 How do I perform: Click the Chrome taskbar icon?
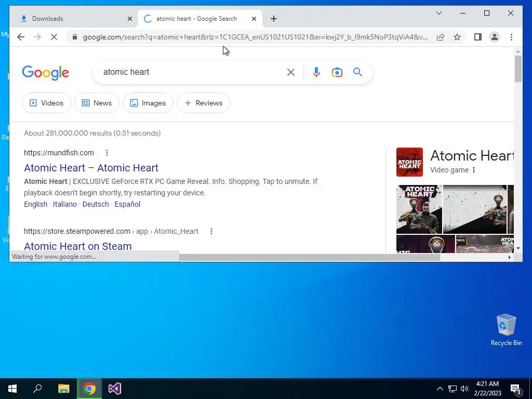(x=89, y=389)
